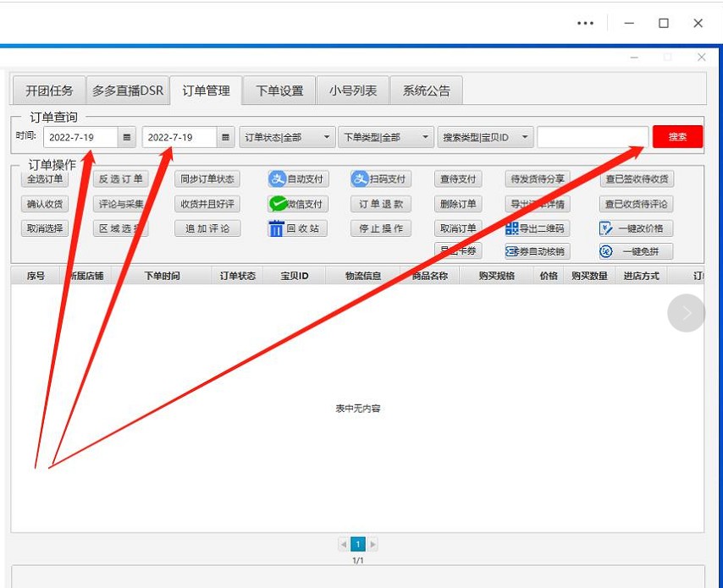Screen dimensions: 723x588
Task: Click the 停止操作 button
Action: coord(381,228)
